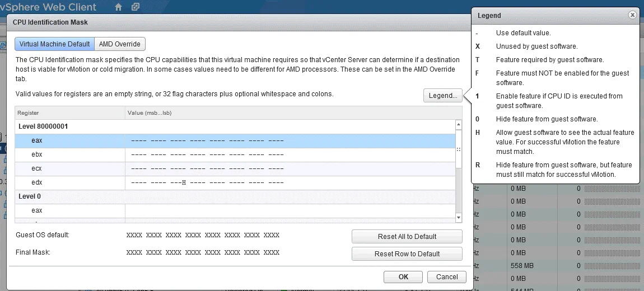Confirm the dialog with OK
This screenshot has height=291, width=644.
pos(403,277)
